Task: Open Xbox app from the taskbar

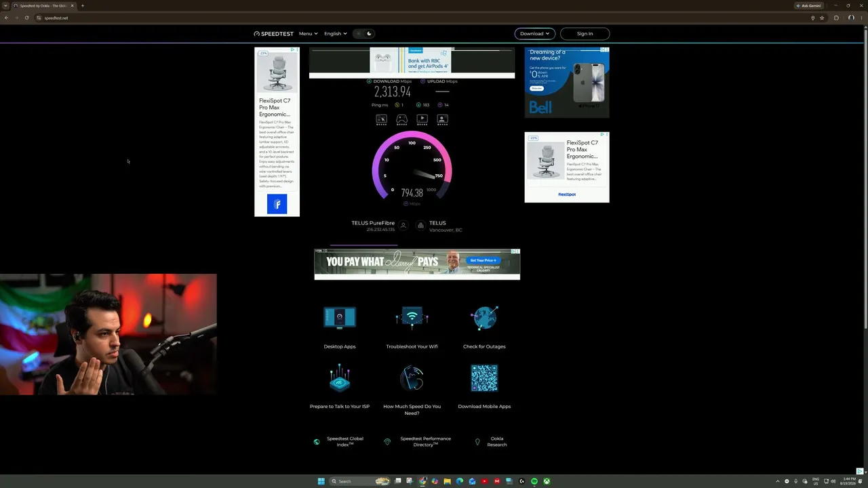Action: [x=546, y=481]
